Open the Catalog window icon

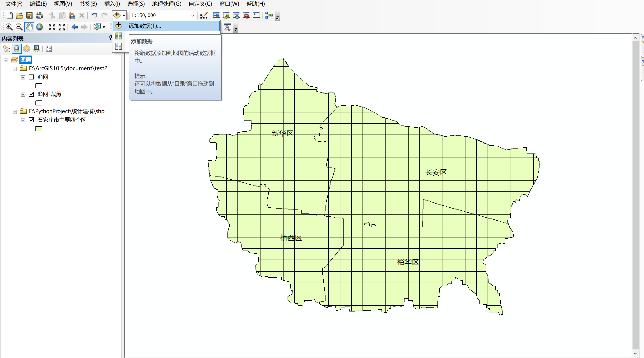(x=227, y=16)
